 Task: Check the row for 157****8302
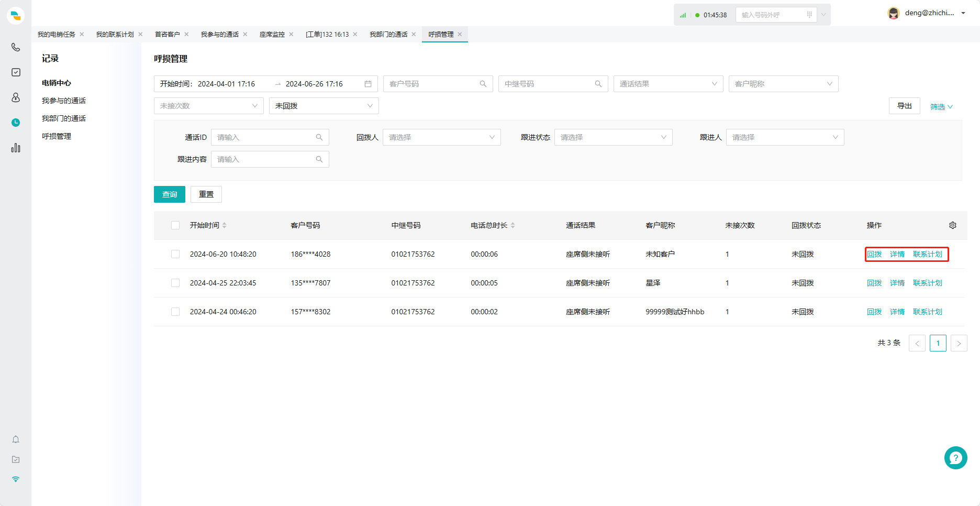175,312
